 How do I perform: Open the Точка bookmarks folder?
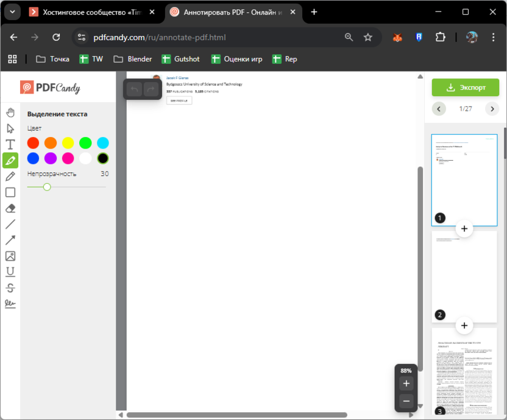(x=52, y=59)
